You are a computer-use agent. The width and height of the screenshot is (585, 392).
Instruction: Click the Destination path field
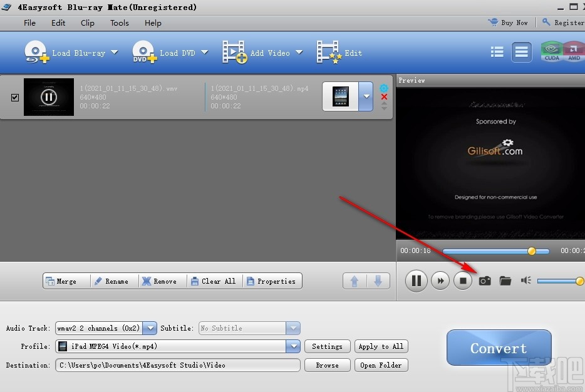[178, 365]
